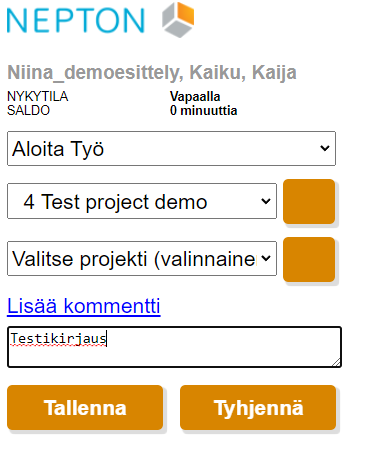373x465 pixels.
Task: Click the NEPTON wordmark logo
Action: point(76,21)
